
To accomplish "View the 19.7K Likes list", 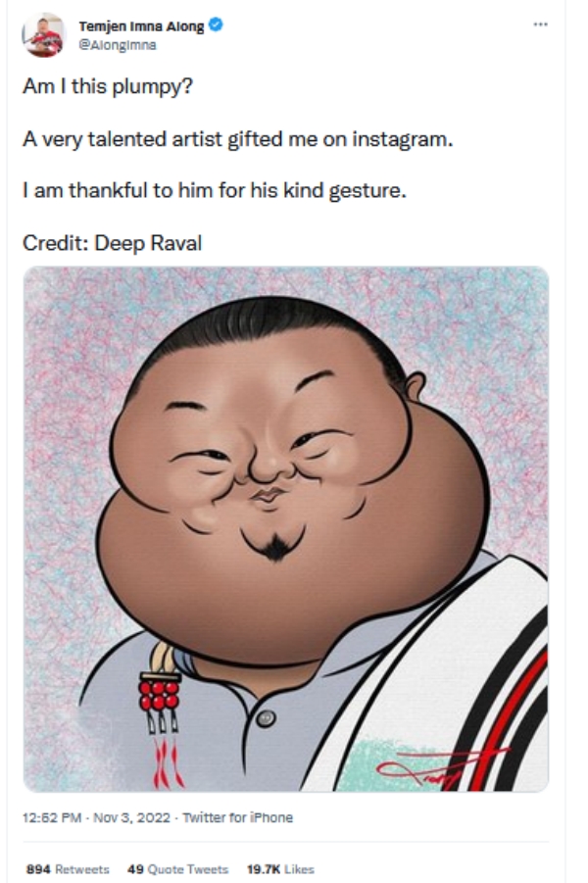I will (280, 869).
